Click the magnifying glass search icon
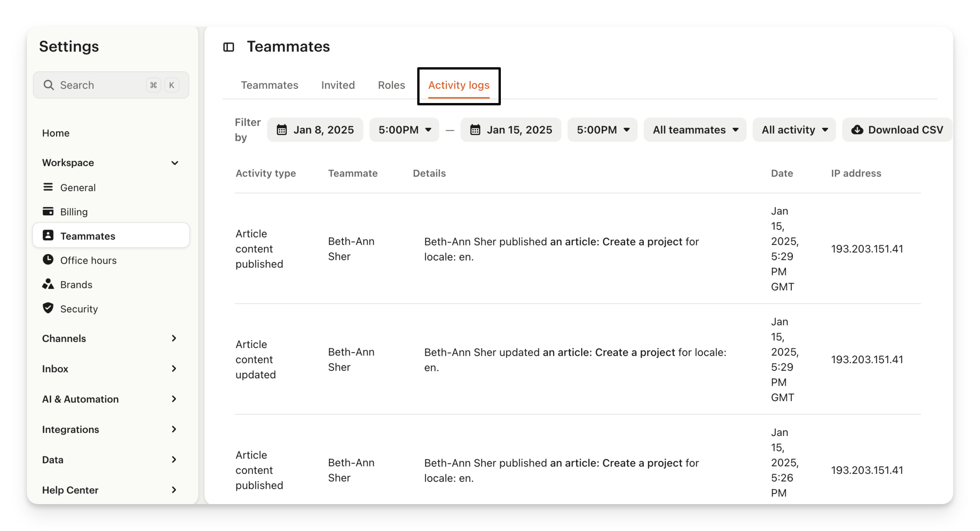The image size is (980, 531). point(48,85)
